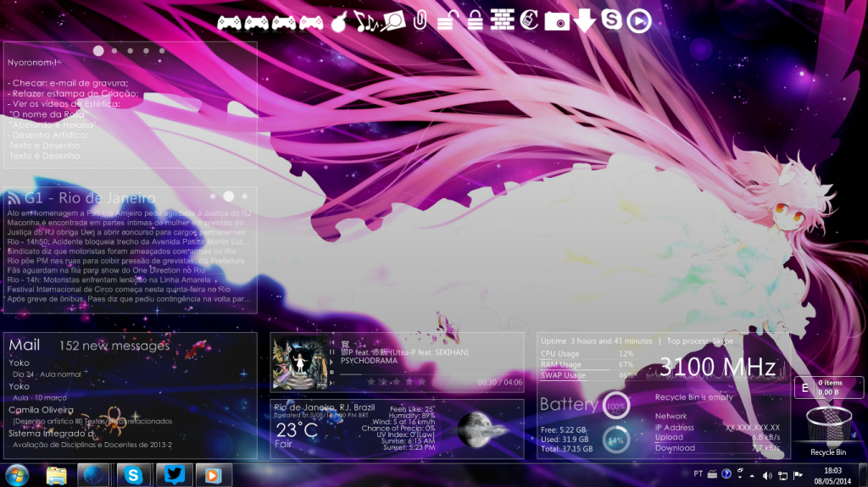
Task: Click the paperclip icon in the top dock
Action: (420, 19)
